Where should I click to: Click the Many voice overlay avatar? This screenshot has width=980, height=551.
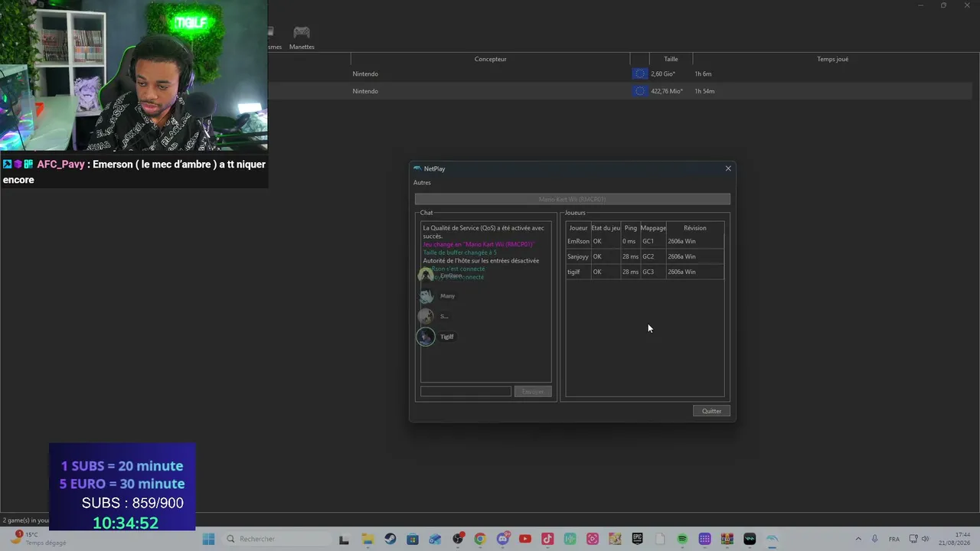pyautogui.click(x=426, y=296)
